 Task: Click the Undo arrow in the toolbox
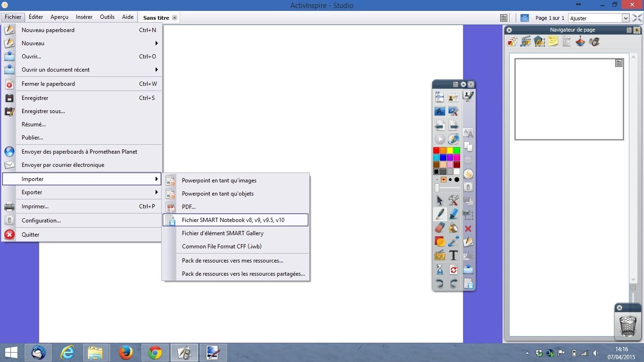pos(439,283)
